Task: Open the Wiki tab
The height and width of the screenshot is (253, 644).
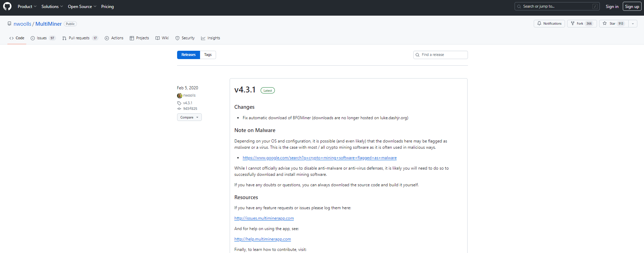Action: (162, 38)
